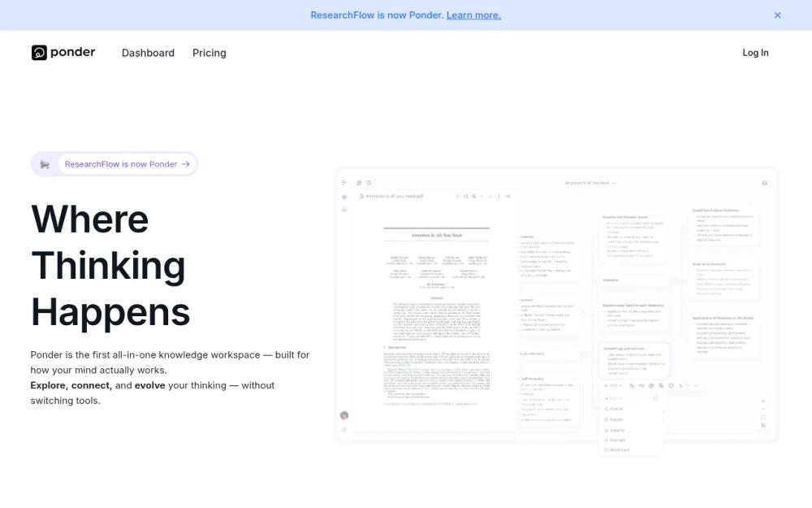The height and width of the screenshot is (508, 812).
Task: Click the megaphone icon in the announcement pill
Action: tap(45, 164)
